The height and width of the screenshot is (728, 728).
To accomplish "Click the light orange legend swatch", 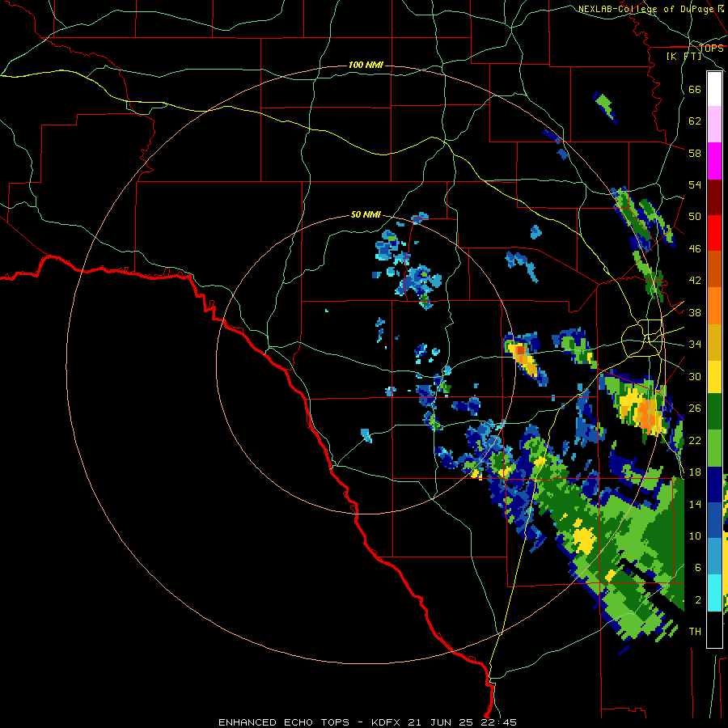I will [x=714, y=306].
